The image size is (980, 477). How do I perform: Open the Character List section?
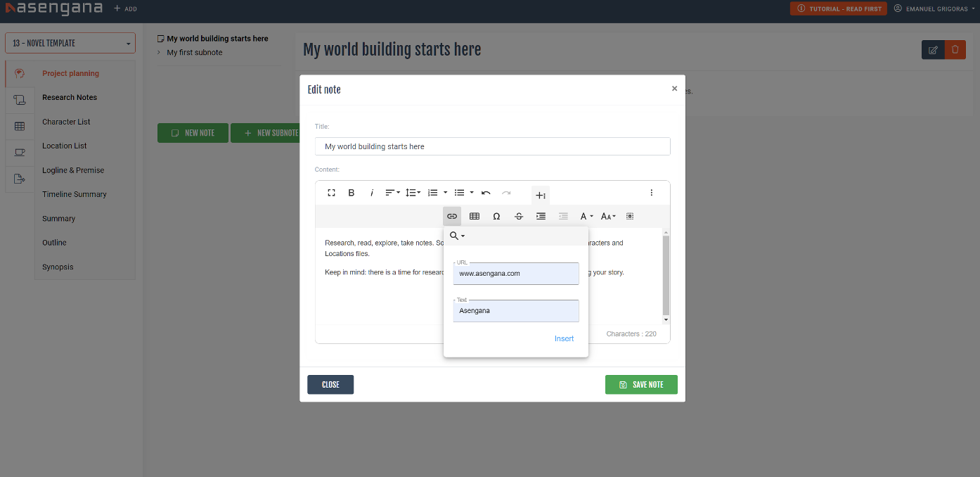tap(66, 121)
